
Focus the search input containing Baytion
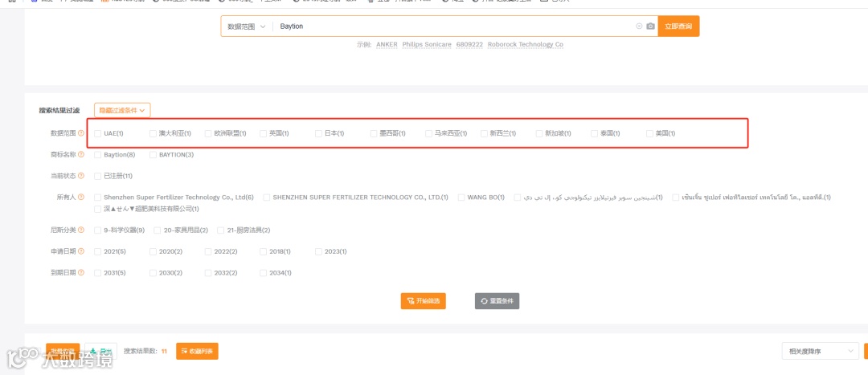pyautogui.click(x=454, y=26)
